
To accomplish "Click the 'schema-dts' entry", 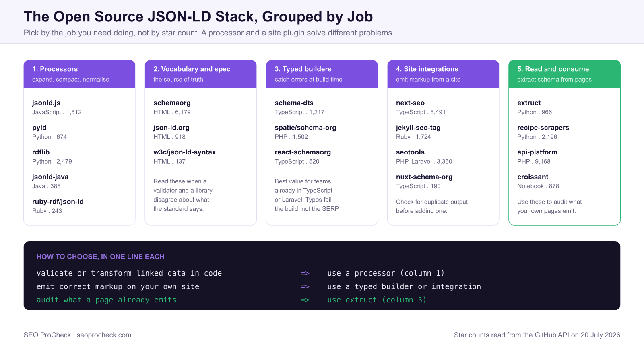I will pos(294,103).
